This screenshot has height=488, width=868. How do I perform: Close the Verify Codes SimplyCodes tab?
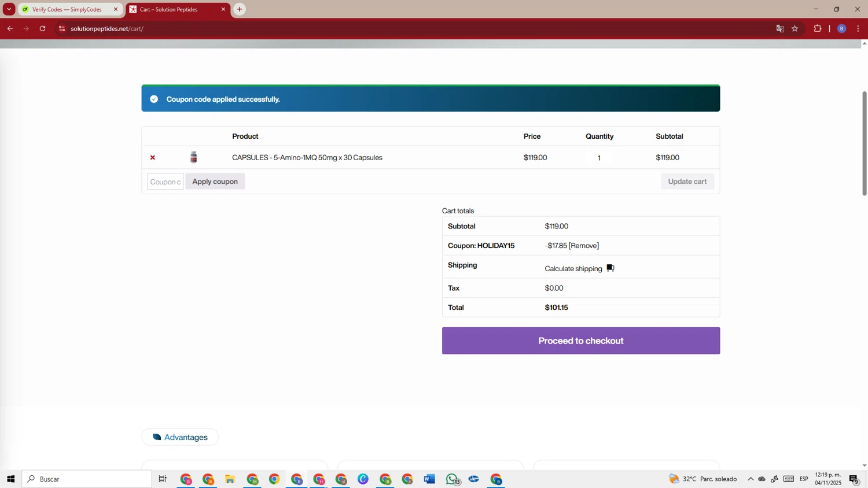(116, 9)
